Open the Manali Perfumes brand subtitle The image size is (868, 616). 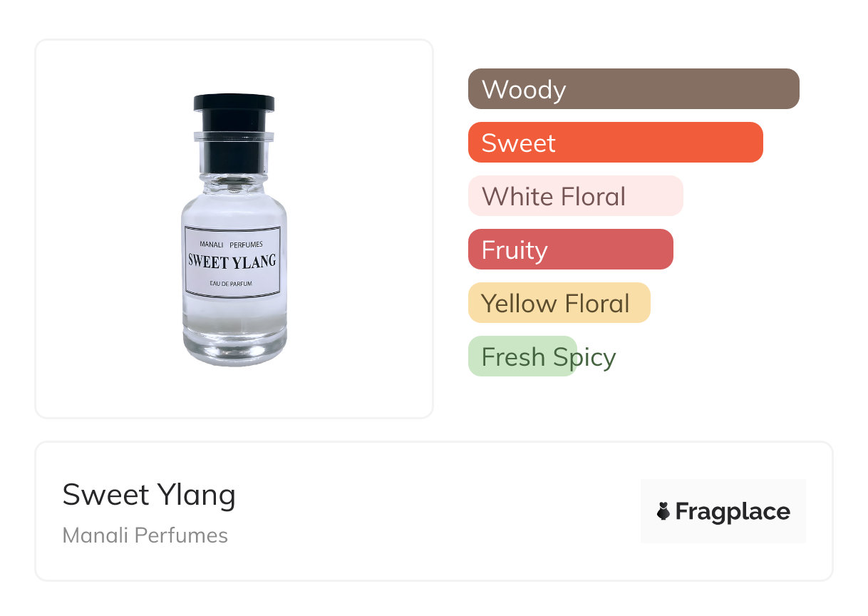[x=145, y=535]
